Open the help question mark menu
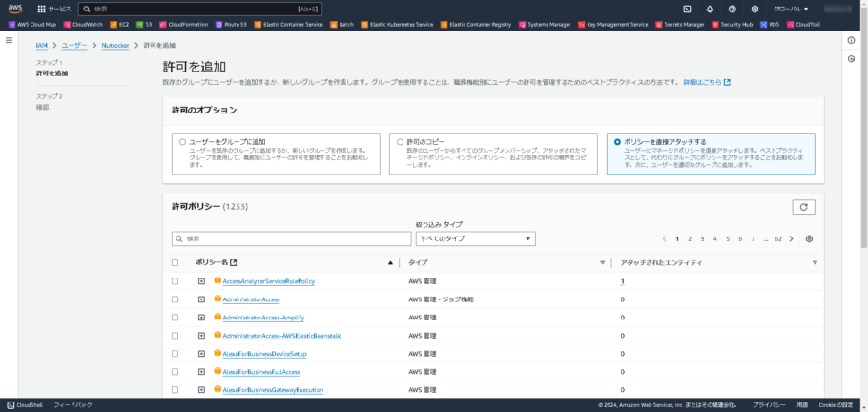This screenshot has width=868, height=412. pyautogui.click(x=733, y=9)
